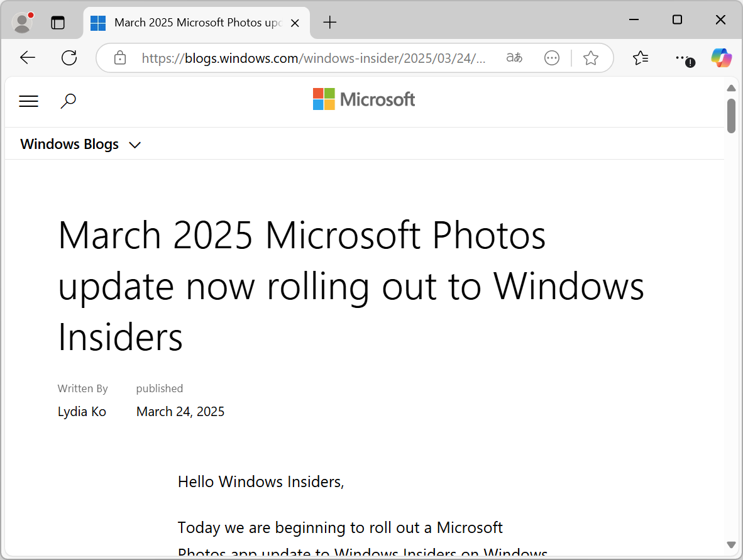Open Copilot in the toolbar
Image resolution: width=743 pixels, height=560 pixels.
[x=721, y=58]
